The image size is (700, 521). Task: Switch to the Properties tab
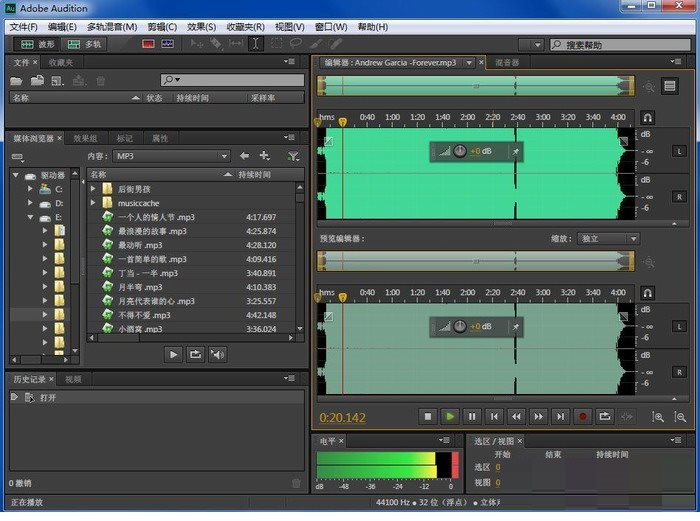point(160,138)
